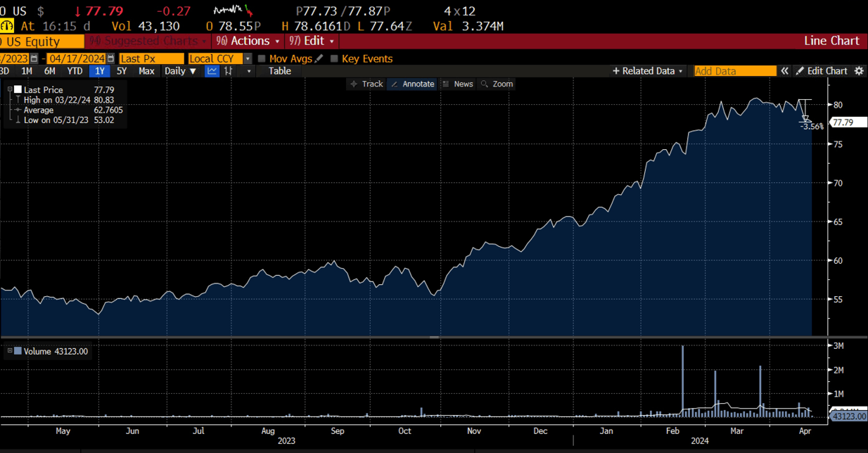Click the Volume series color swatch
Viewport: 868px width, 453px height.
(x=18, y=351)
